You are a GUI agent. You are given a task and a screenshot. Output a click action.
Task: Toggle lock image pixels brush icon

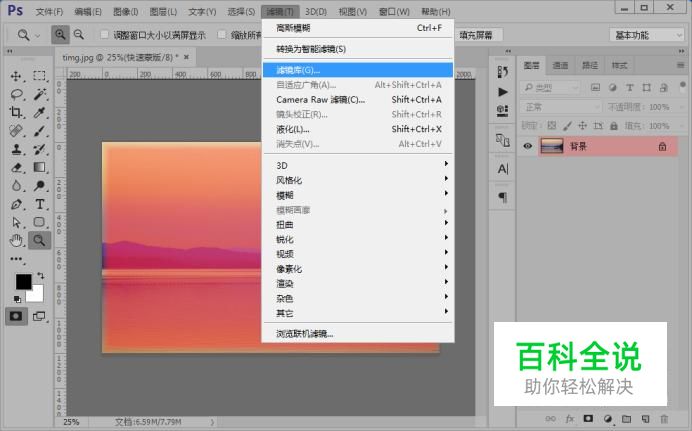tap(567, 126)
